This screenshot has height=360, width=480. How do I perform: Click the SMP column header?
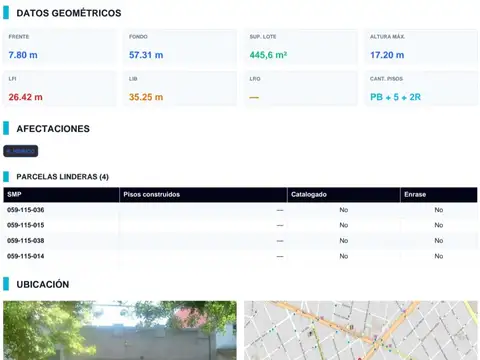pos(61,195)
